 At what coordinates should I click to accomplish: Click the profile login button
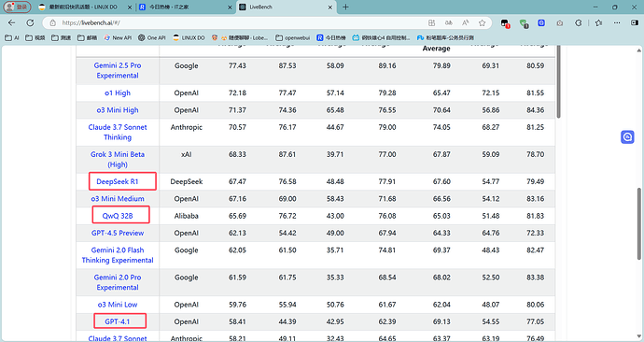tap(17, 7)
